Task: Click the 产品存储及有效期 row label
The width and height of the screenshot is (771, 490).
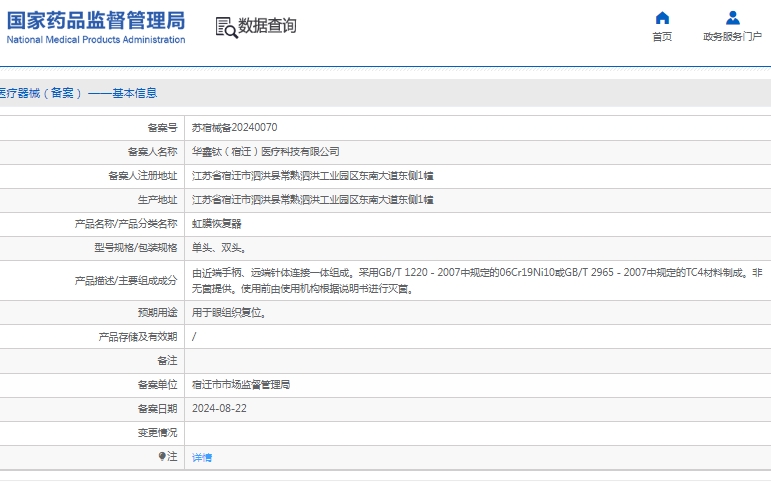Action: coord(138,337)
